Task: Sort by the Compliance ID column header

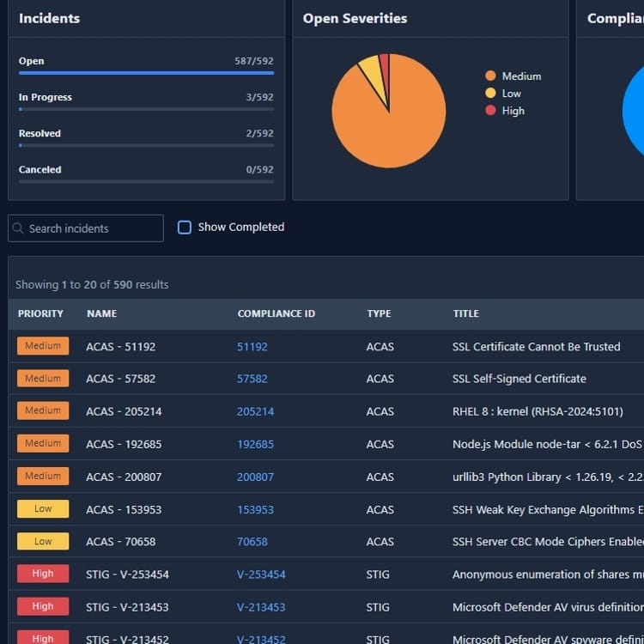Action: pos(276,314)
